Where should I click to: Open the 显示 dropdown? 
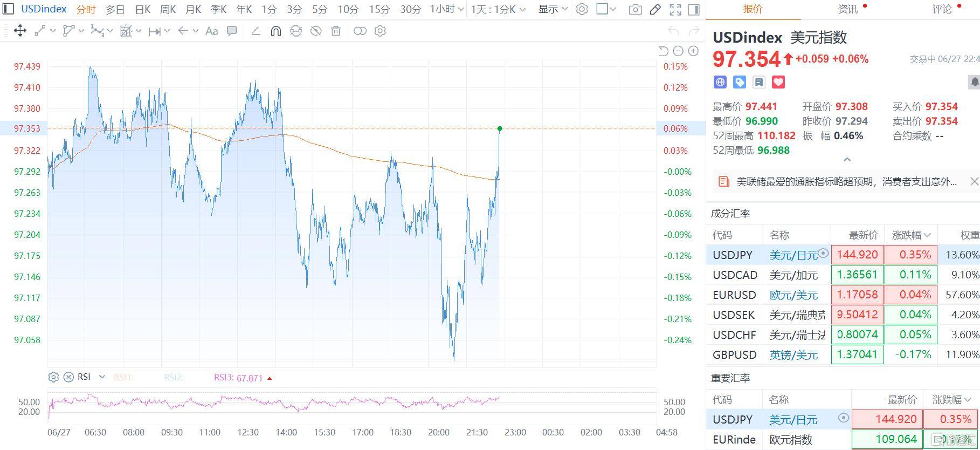point(553,9)
